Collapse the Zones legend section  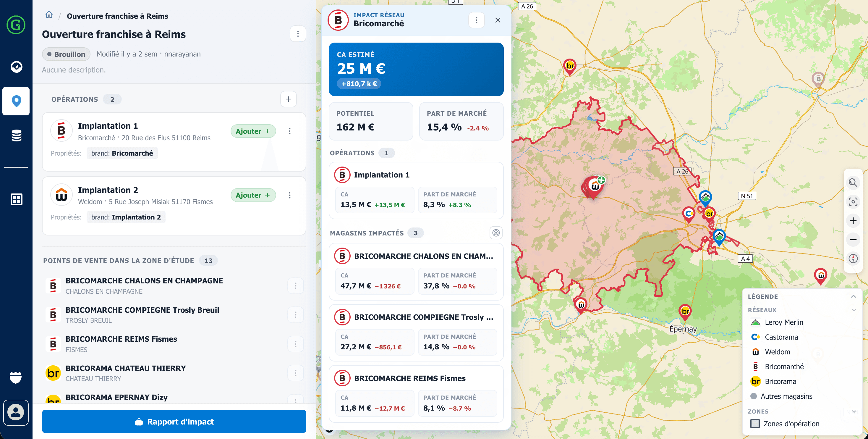click(854, 411)
